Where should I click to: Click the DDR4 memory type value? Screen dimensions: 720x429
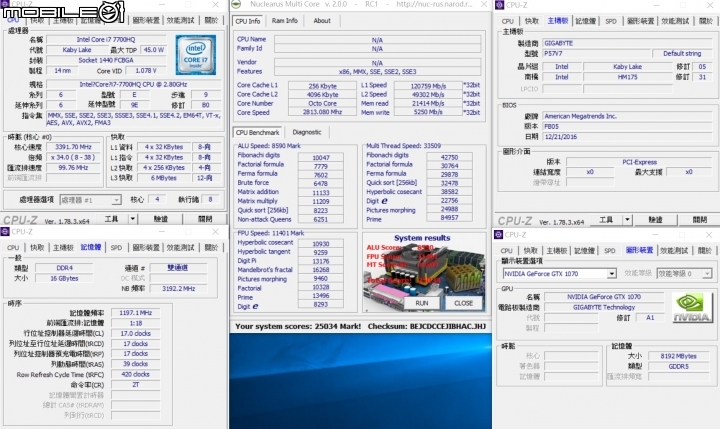[64, 268]
